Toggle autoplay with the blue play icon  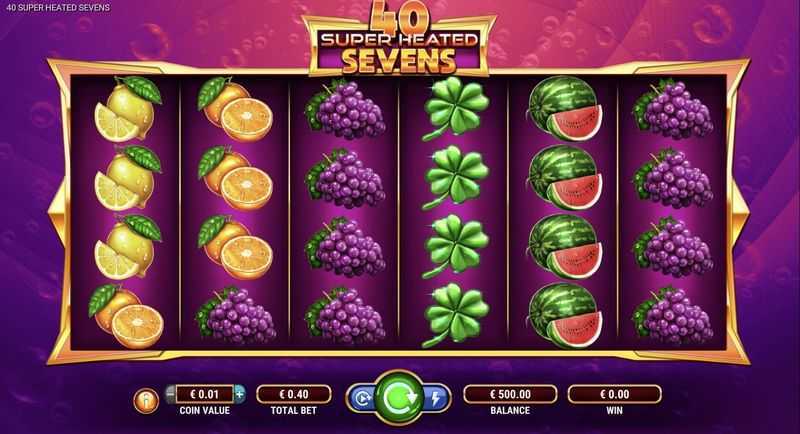point(362,398)
